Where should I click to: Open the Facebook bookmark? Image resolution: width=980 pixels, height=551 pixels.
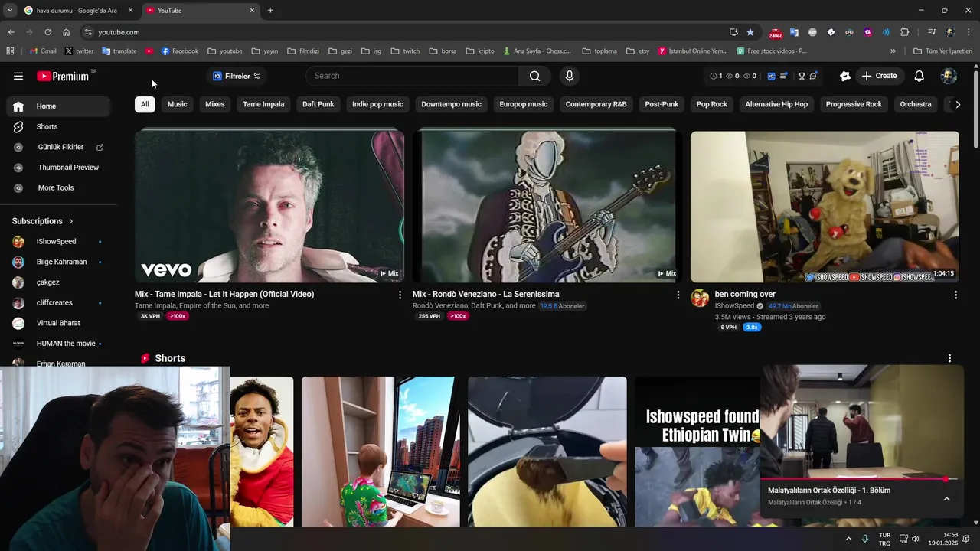coord(179,51)
